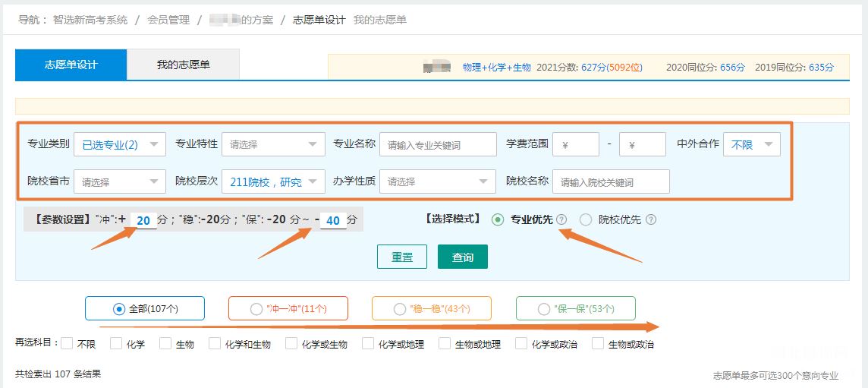868x388 pixels.
Task: Click the 重置 button
Action: coord(402,257)
